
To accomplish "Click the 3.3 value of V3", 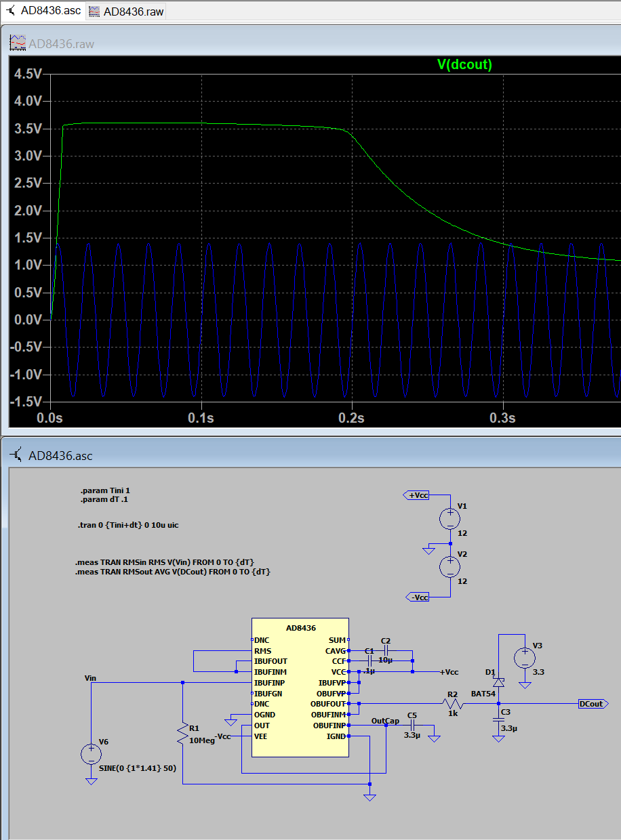I will tap(538, 672).
